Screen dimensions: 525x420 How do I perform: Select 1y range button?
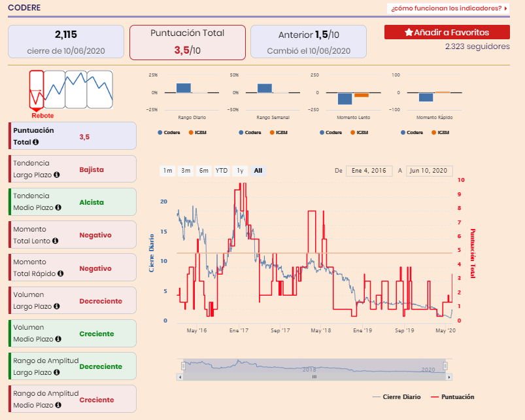[240, 171]
